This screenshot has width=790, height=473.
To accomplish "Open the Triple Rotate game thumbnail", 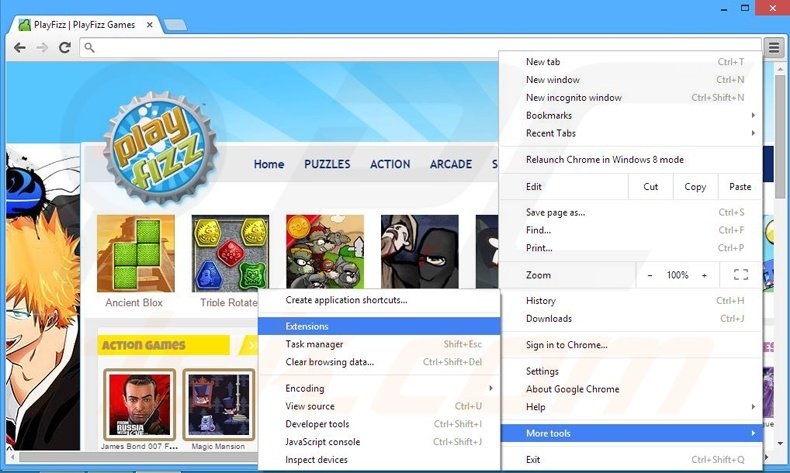I will tap(230, 253).
